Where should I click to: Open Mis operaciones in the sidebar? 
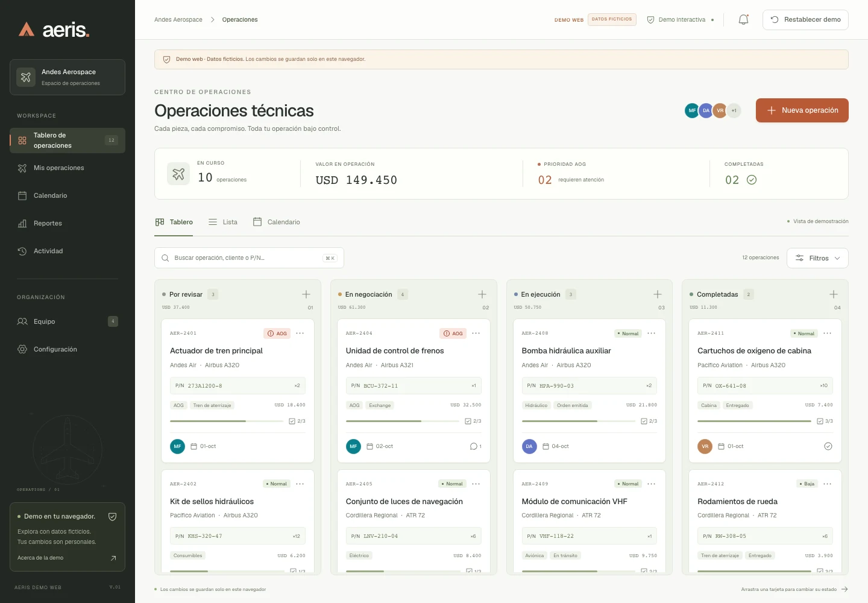coord(68,168)
